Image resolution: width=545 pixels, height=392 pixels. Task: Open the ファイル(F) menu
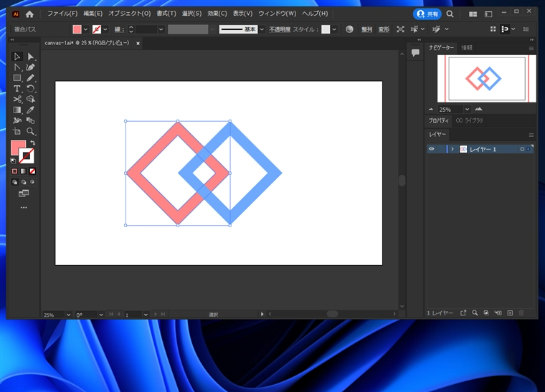click(62, 14)
